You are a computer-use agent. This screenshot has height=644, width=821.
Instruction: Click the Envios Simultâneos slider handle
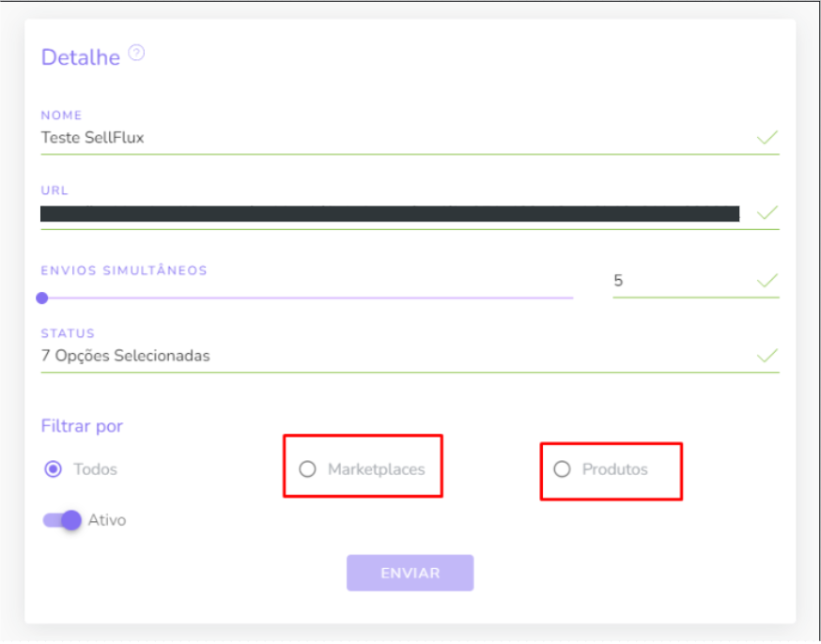point(42,299)
